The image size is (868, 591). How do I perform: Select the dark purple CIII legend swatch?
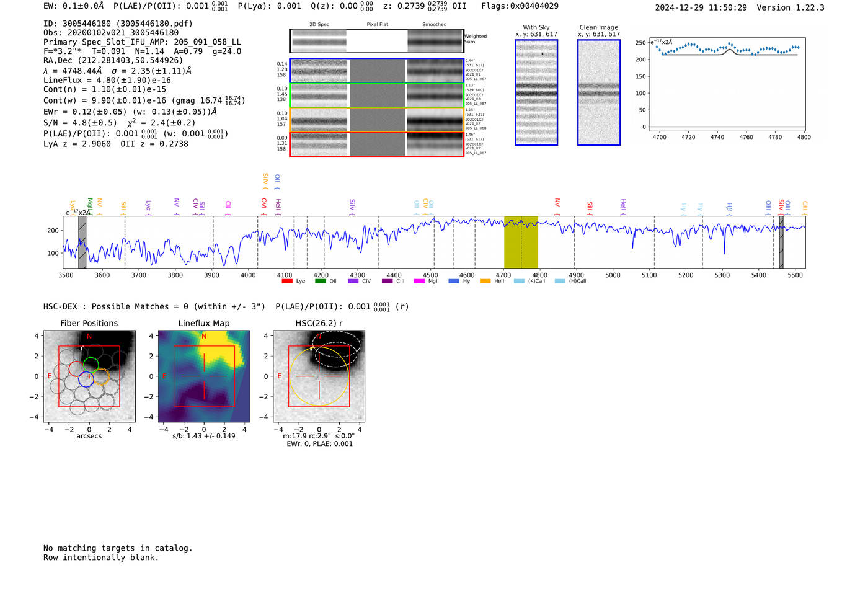point(387,281)
